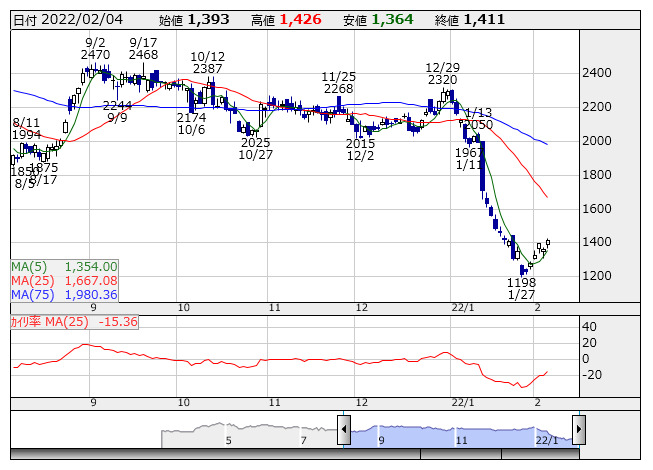Image resolution: width=653 pixels, height=470 pixels.
Task: Click the 12/29 2320 high annotation
Action: click(x=441, y=73)
